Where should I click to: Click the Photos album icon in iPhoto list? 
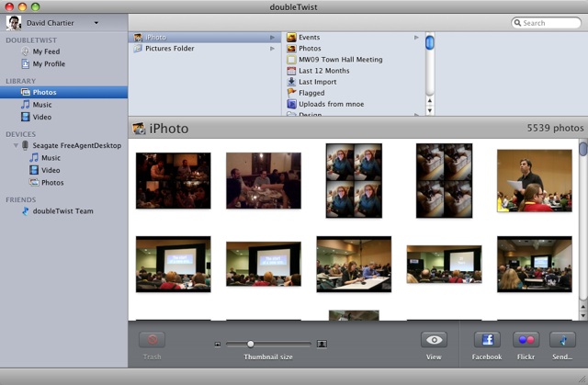291,49
